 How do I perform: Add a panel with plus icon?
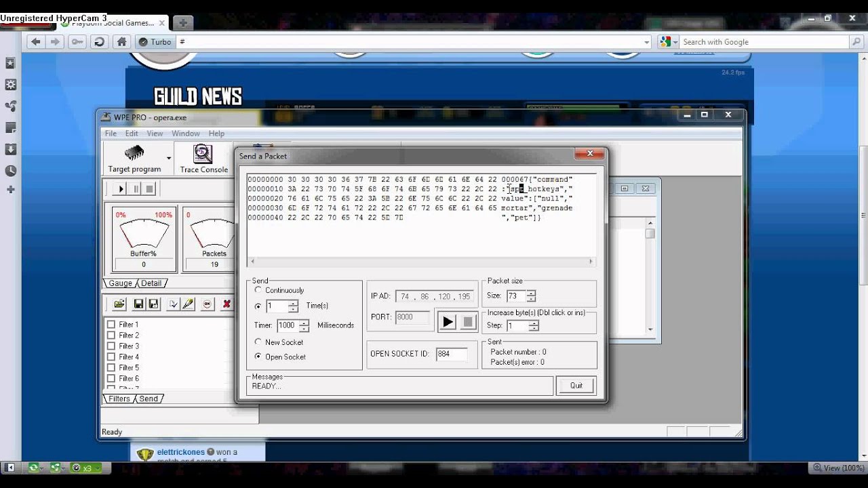[10, 190]
